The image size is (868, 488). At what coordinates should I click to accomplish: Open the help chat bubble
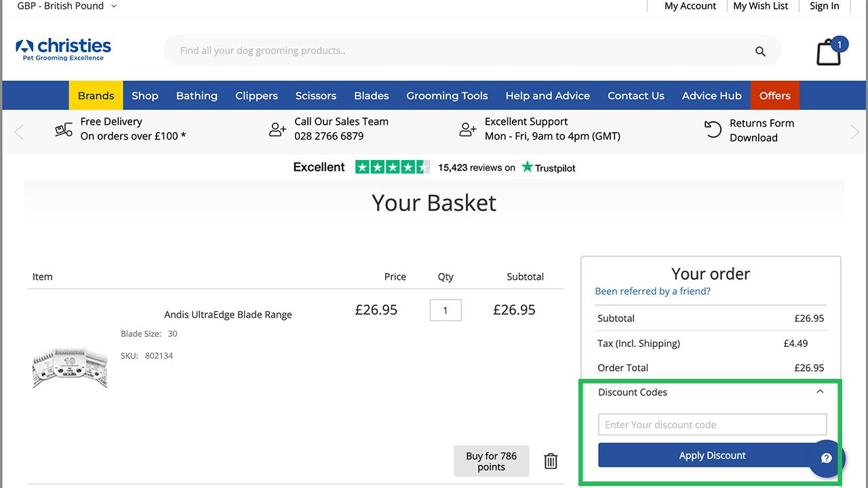click(827, 458)
